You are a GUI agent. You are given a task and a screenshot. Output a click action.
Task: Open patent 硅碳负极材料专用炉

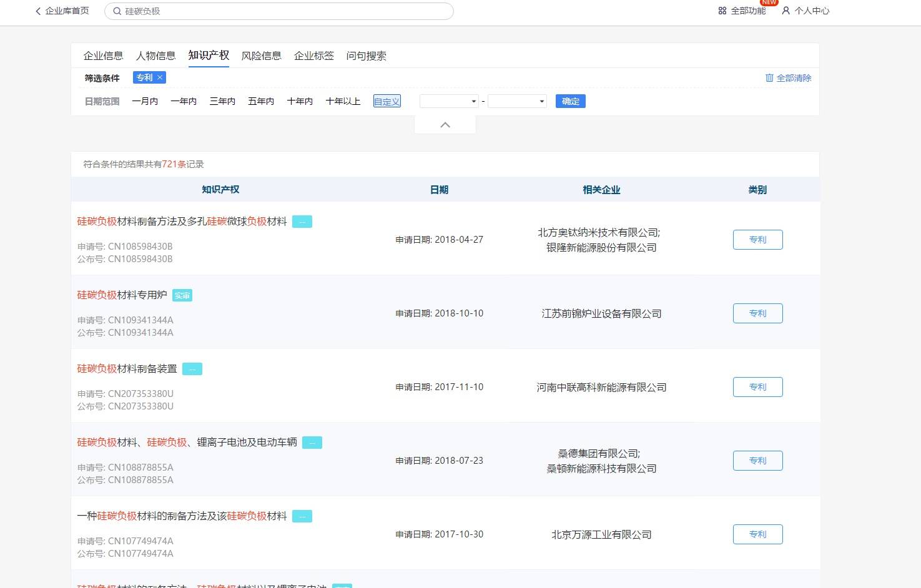coord(122,295)
